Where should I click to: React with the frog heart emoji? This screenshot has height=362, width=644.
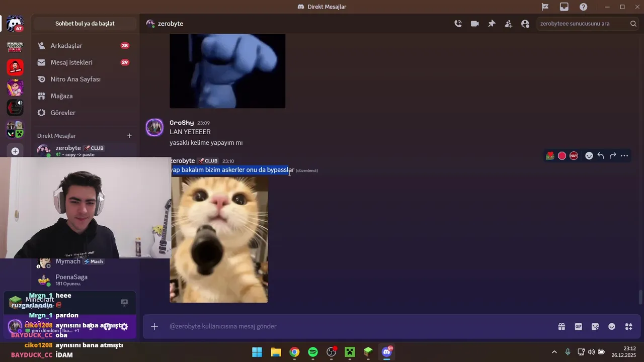[550, 156]
